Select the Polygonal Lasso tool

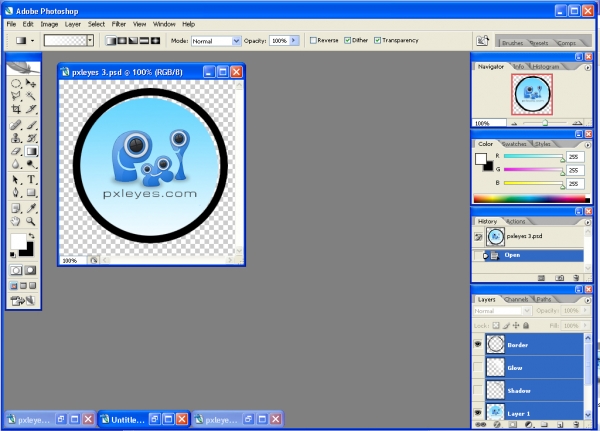pos(16,96)
